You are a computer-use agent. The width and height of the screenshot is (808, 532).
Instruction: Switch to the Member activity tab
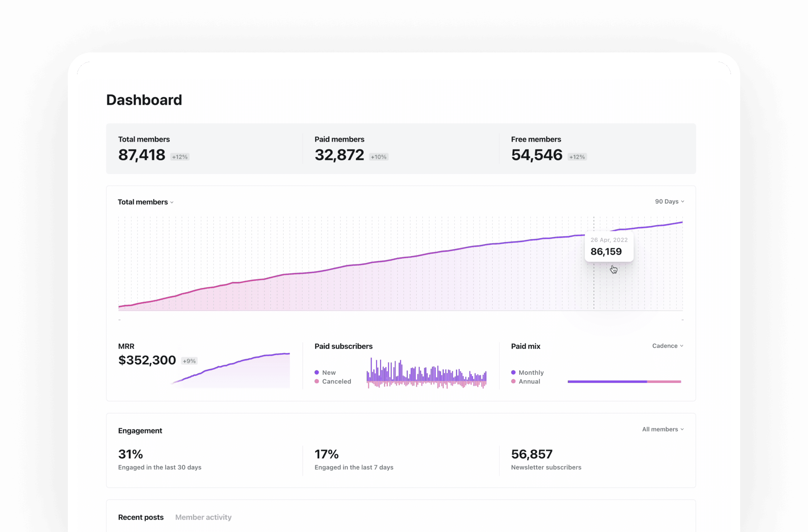click(x=204, y=517)
